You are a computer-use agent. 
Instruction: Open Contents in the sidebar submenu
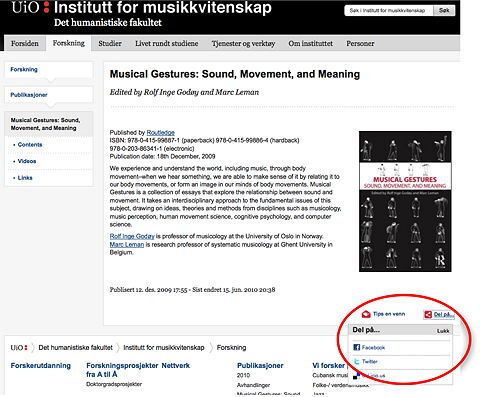30,145
